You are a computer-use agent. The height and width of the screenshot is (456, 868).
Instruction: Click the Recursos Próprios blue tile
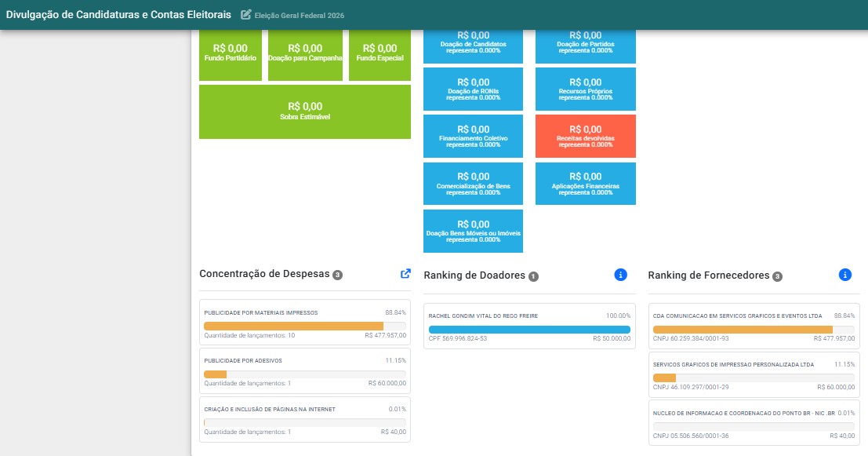(585, 89)
